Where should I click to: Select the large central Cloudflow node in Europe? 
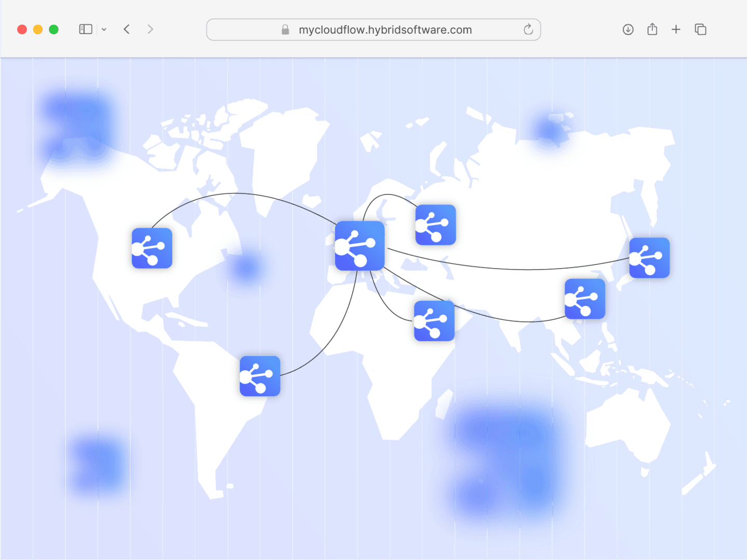360,246
